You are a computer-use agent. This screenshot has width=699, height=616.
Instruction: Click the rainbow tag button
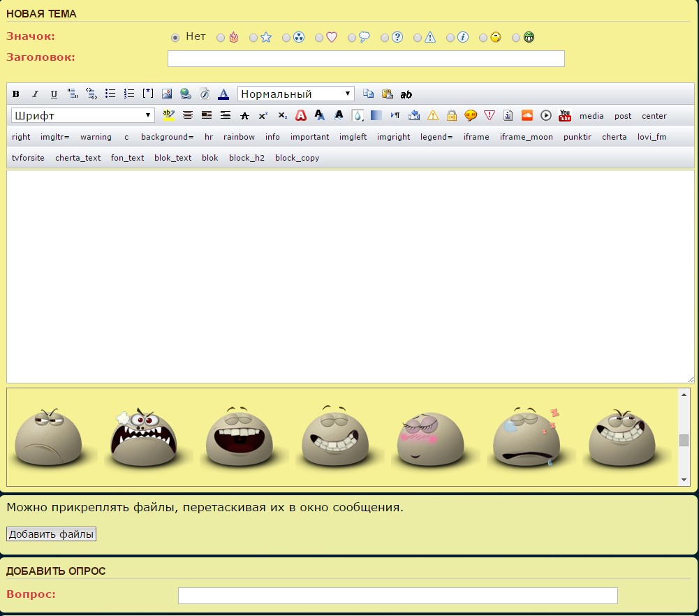pyautogui.click(x=239, y=137)
